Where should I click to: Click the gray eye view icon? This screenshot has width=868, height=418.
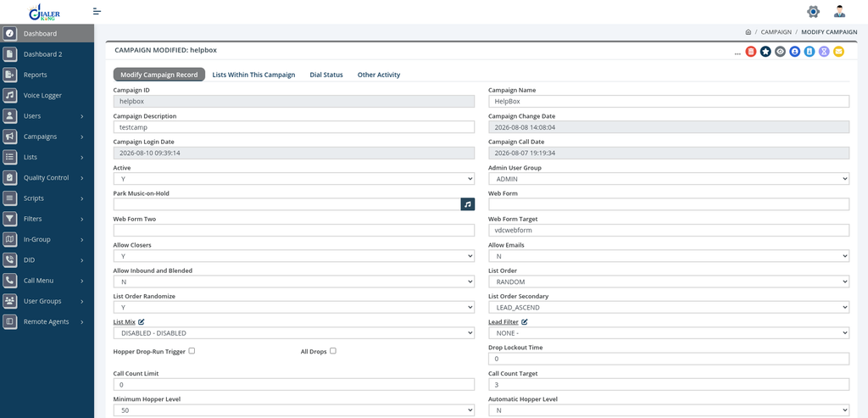(x=780, y=52)
